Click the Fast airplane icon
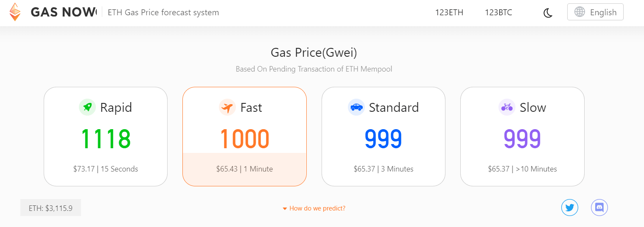The image size is (644, 227). tap(227, 107)
